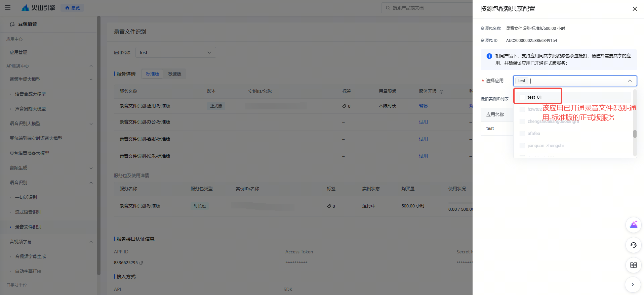Check the test_01 application checkbox

(522, 97)
